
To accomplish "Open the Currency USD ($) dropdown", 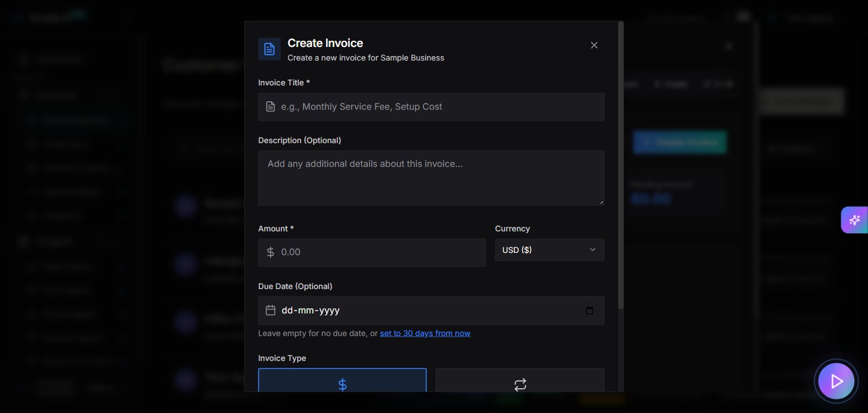I will point(549,250).
